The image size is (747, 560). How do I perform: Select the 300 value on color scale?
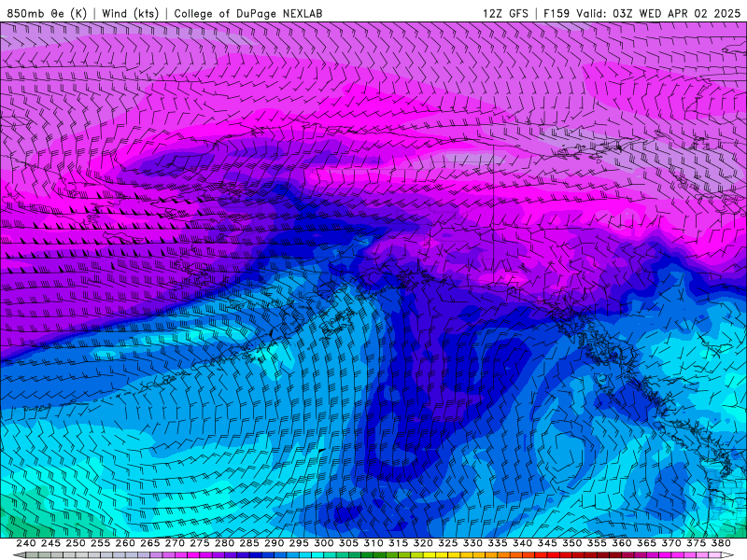tap(323, 543)
